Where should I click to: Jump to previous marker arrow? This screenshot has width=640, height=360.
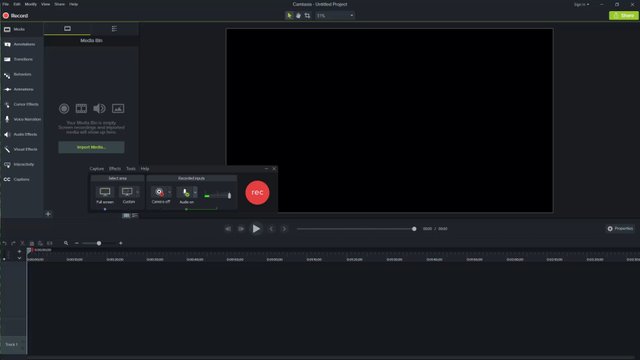pyautogui.click(x=271, y=229)
